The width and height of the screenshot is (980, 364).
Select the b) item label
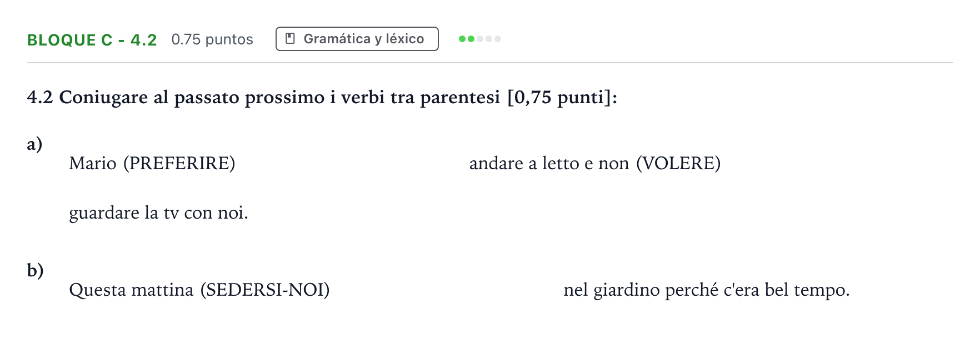pyautogui.click(x=35, y=271)
